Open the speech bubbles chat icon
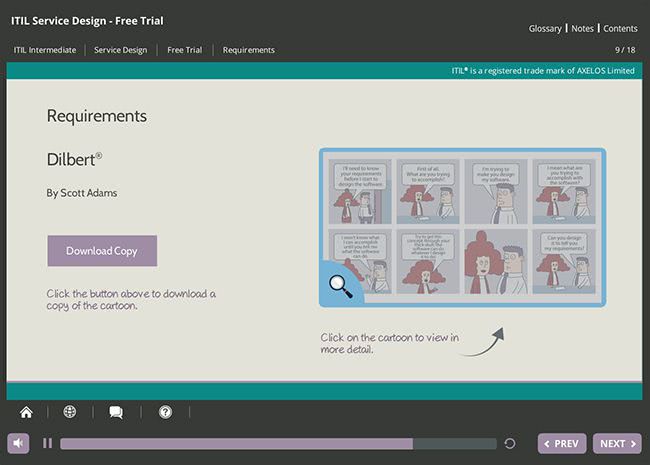The width and height of the screenshot is (650, 465). (x=116, y=412)
